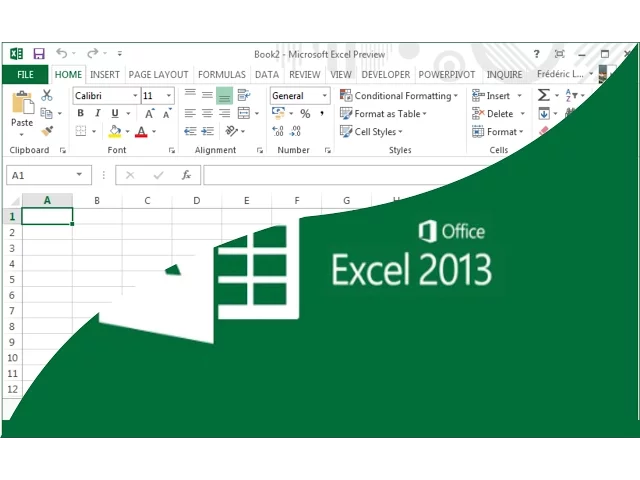The image size is (640, 480).
Task: Click the AutoSum sigma icon
Action: [x=543, y=95]
